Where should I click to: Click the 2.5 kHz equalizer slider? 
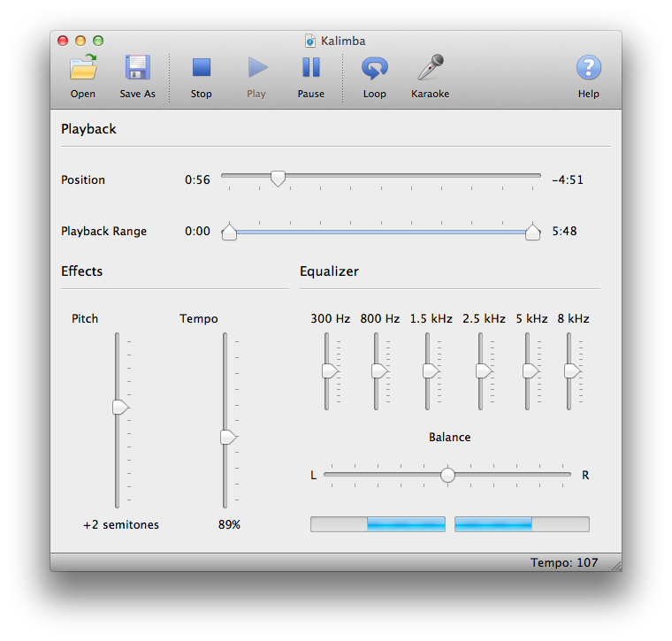click(x=484, y=371)
